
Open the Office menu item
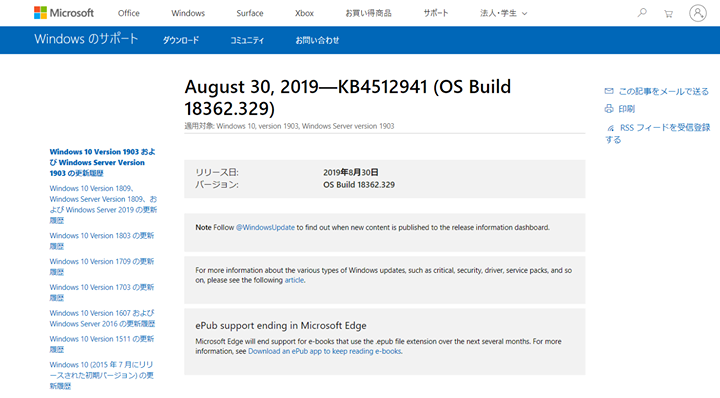tap(129, 13)
